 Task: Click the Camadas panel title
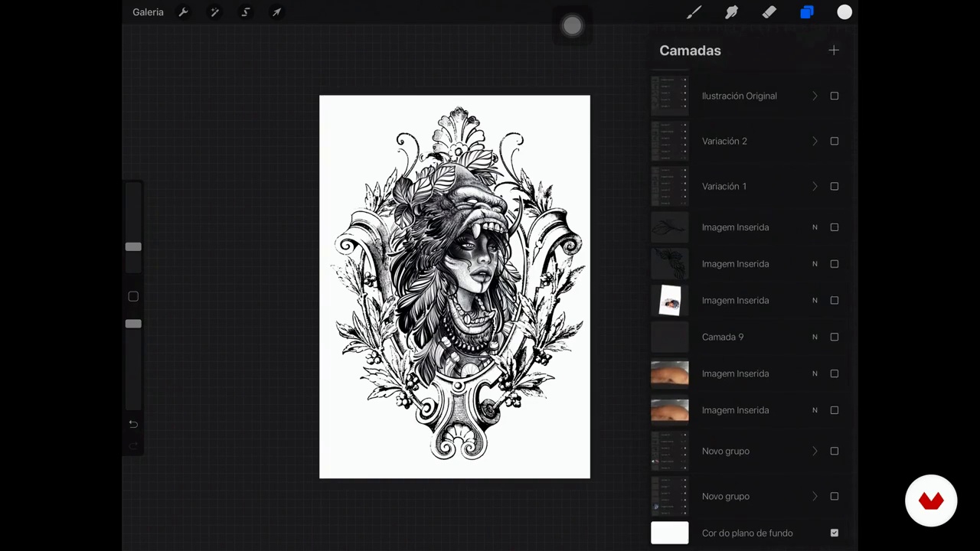690,51
